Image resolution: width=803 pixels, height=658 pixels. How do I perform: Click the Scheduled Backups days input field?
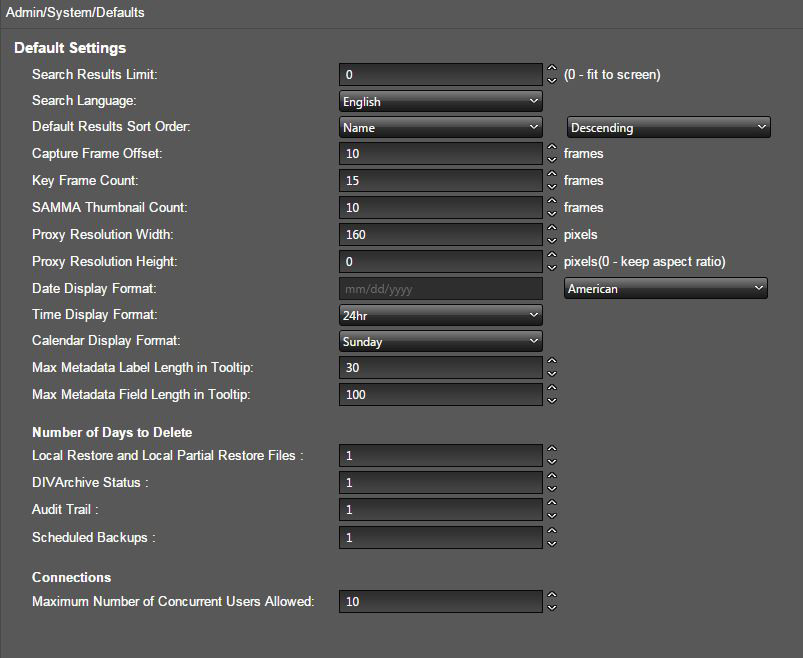tap(440, 538)
